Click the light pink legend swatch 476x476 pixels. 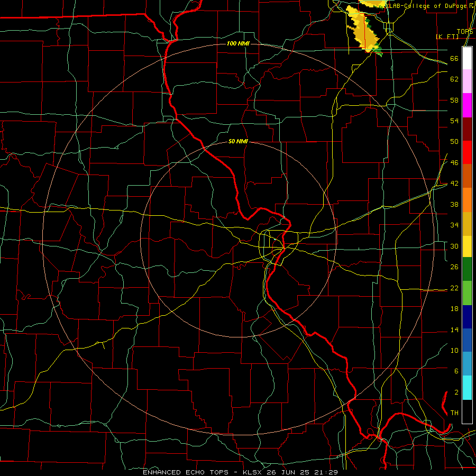pos(467,81)
